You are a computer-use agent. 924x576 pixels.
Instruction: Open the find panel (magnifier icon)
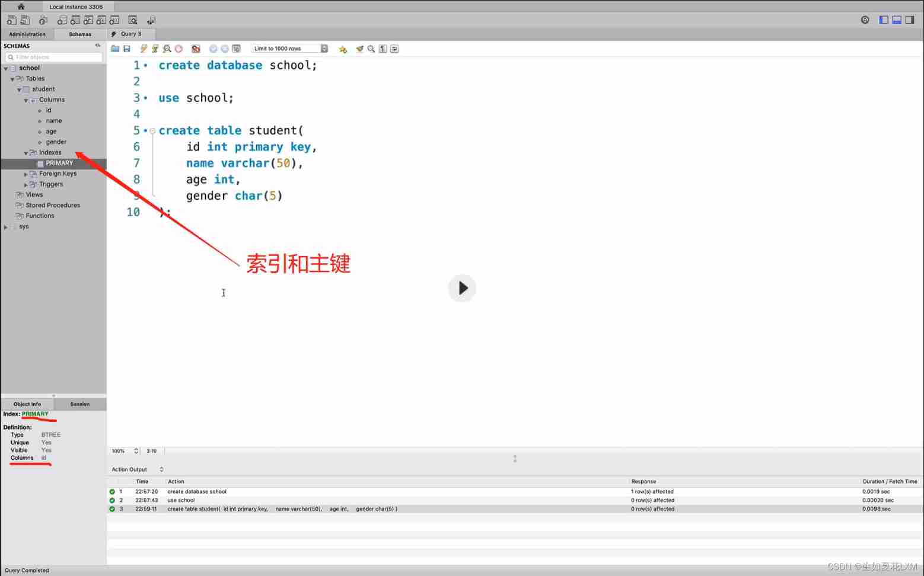pos(371,49)
